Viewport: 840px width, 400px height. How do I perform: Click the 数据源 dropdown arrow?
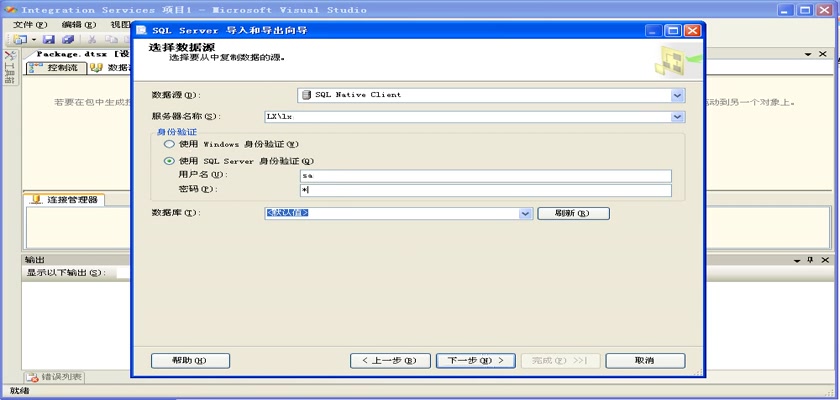pyautogui.click(x=678, y=95)
